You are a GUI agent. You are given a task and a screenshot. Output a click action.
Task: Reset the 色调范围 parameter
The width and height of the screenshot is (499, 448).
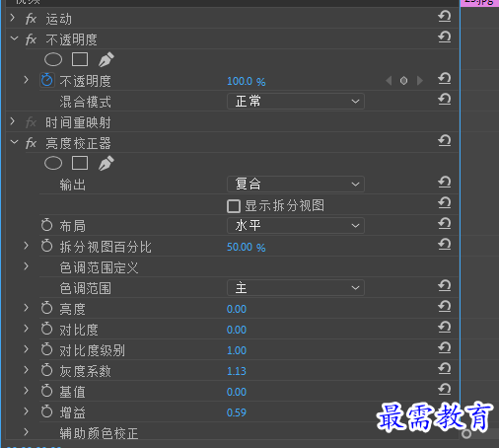tap(445, 285)
